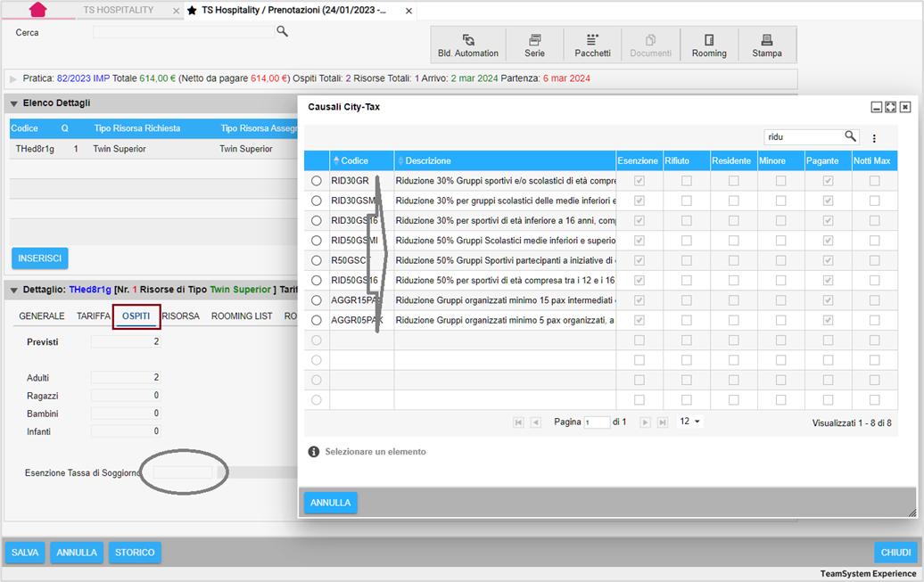Open the Pacchetti toolbar button
This screenshot has height=582, width=924.
tap(592, 46)
